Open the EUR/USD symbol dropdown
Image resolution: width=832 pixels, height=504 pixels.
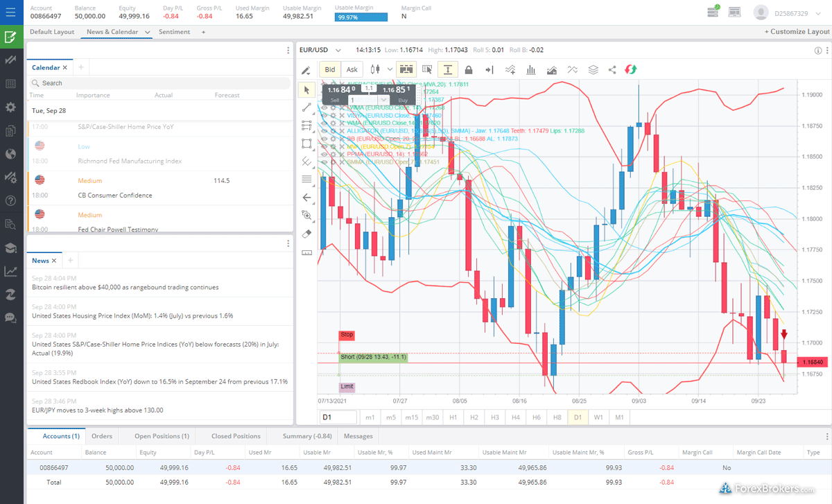(338, 50)
